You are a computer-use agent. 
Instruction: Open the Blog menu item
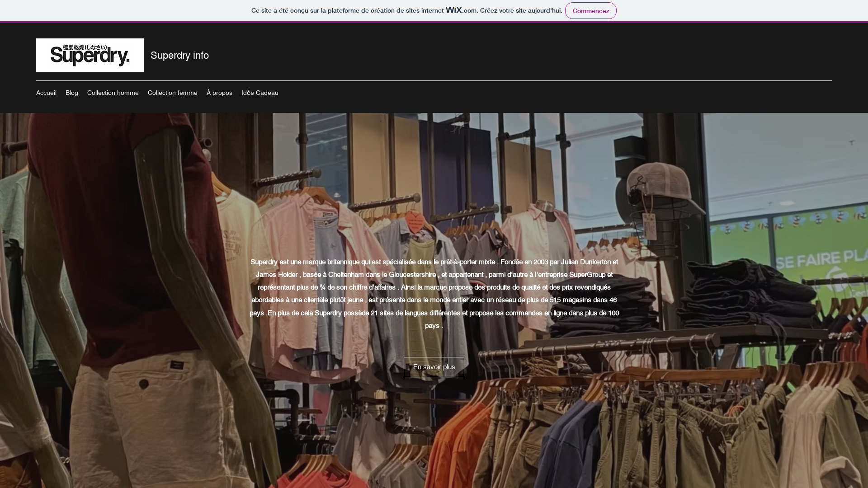[x=71, y=93]
